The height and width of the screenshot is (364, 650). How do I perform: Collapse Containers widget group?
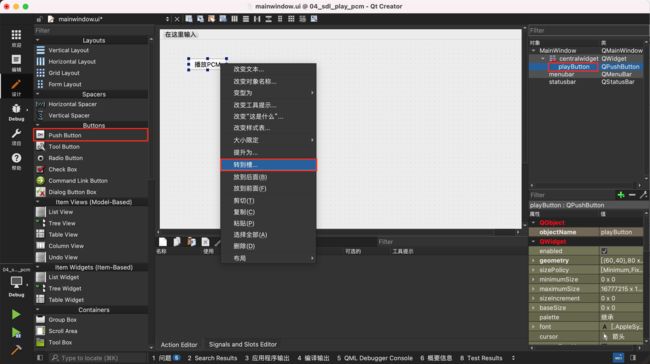point(38,310)
